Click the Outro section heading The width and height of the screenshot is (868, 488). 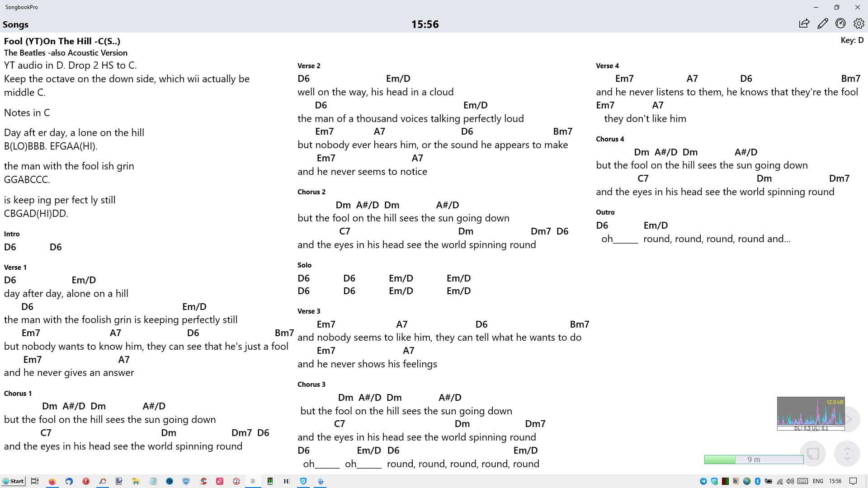[x=605, y=212]
